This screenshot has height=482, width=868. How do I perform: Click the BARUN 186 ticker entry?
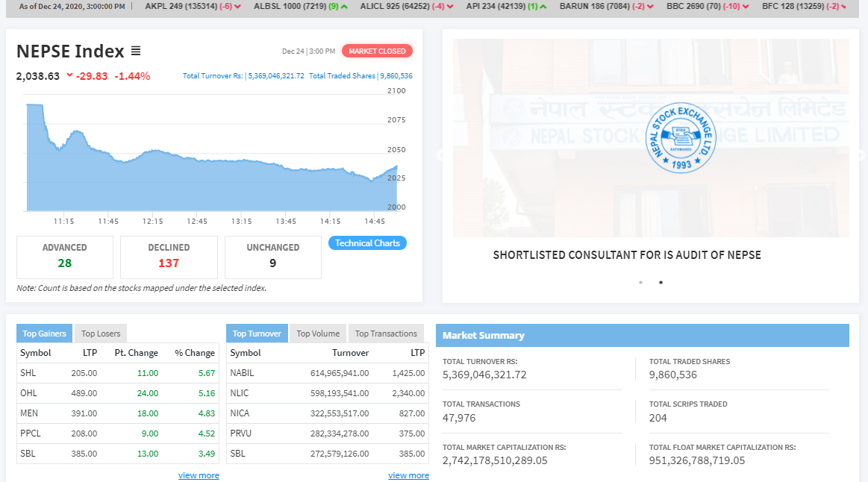pyautogui.click(x=607, y=7)
